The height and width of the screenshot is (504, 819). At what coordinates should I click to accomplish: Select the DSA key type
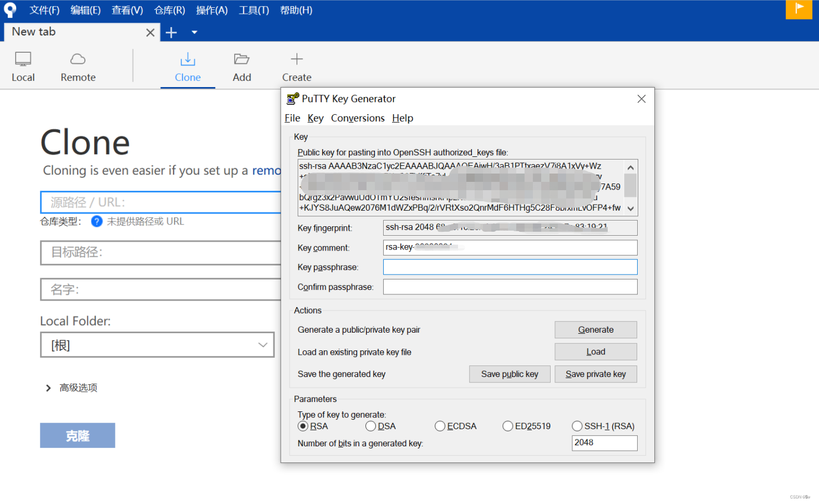coord(370,426)
